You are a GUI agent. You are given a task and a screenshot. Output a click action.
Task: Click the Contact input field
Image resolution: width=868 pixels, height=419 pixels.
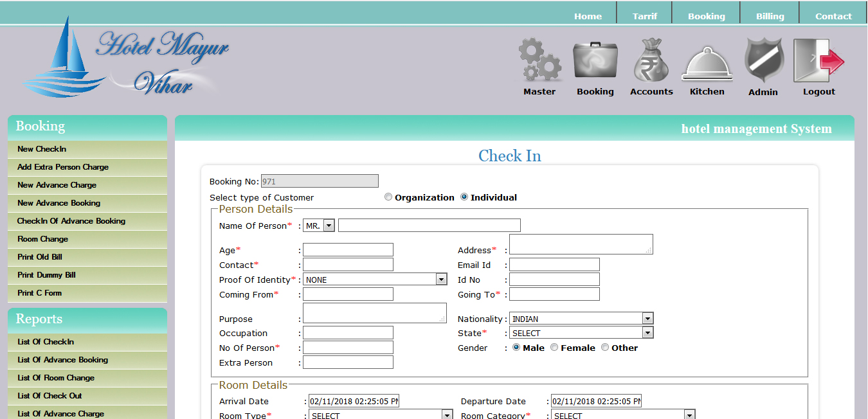click(348, 265)
